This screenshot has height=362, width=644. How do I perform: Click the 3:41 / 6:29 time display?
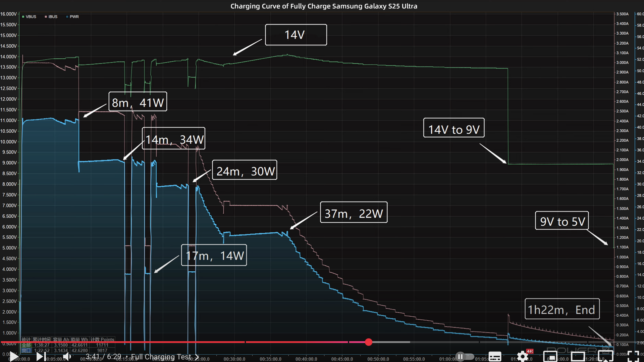click(103, 357)
